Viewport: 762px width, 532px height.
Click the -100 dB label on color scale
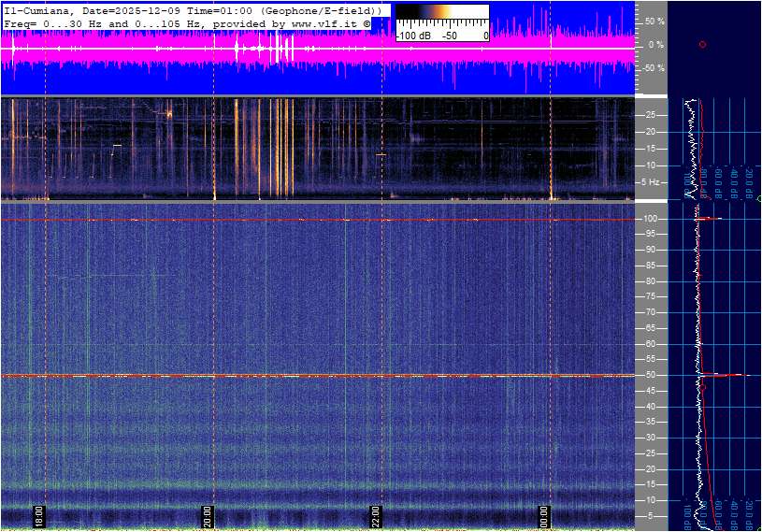pos(412,36)
